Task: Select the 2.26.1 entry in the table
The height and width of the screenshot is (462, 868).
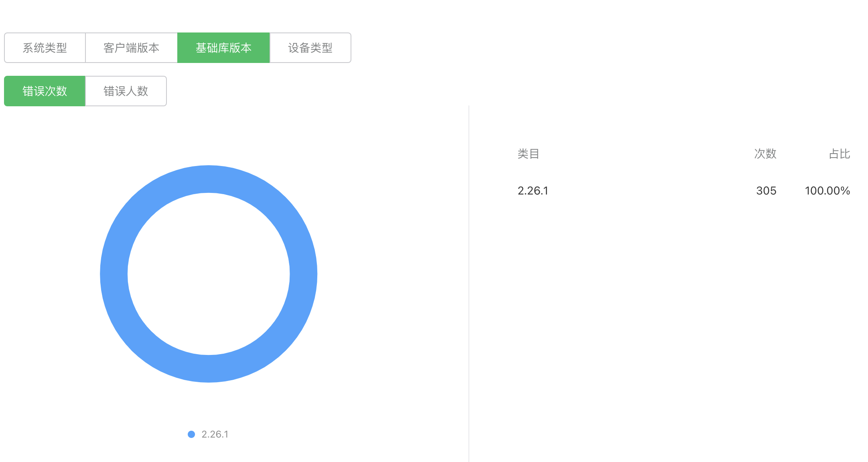Action: 533,190
